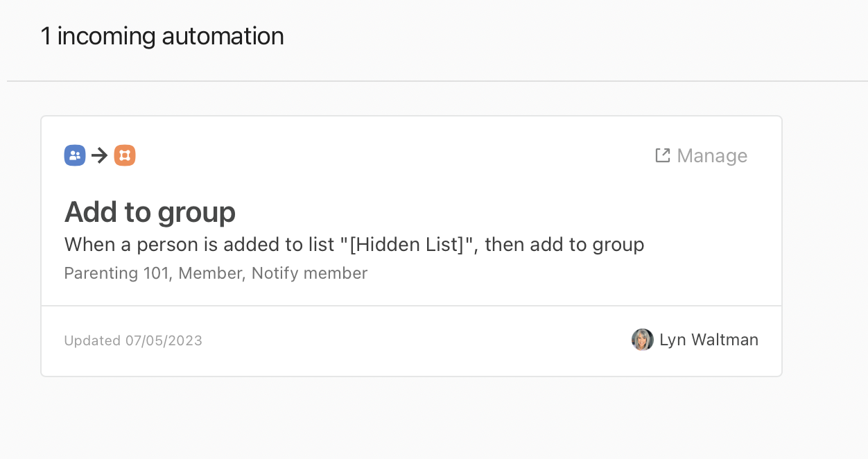
Task: Click the Parenting 101 details line
Action: pyautogui.click(x=216, y=273)
